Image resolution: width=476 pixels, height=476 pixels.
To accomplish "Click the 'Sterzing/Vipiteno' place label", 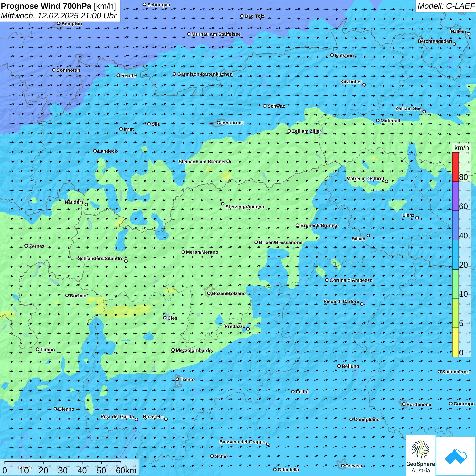I will click(x=245, y=207).
